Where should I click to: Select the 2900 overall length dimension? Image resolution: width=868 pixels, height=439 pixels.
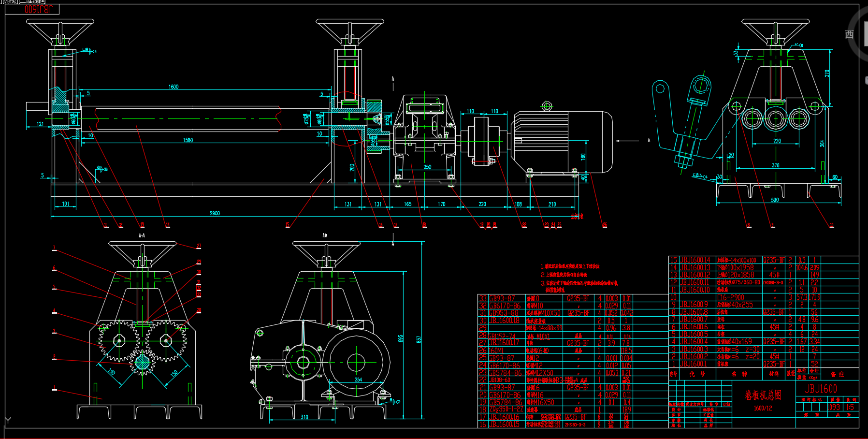[215, 213]
